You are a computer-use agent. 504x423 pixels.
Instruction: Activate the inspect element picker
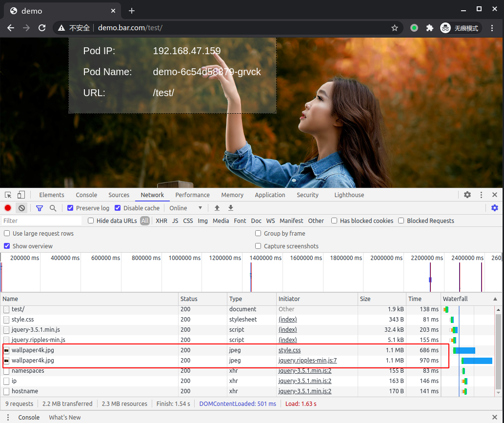pos(8,195)
